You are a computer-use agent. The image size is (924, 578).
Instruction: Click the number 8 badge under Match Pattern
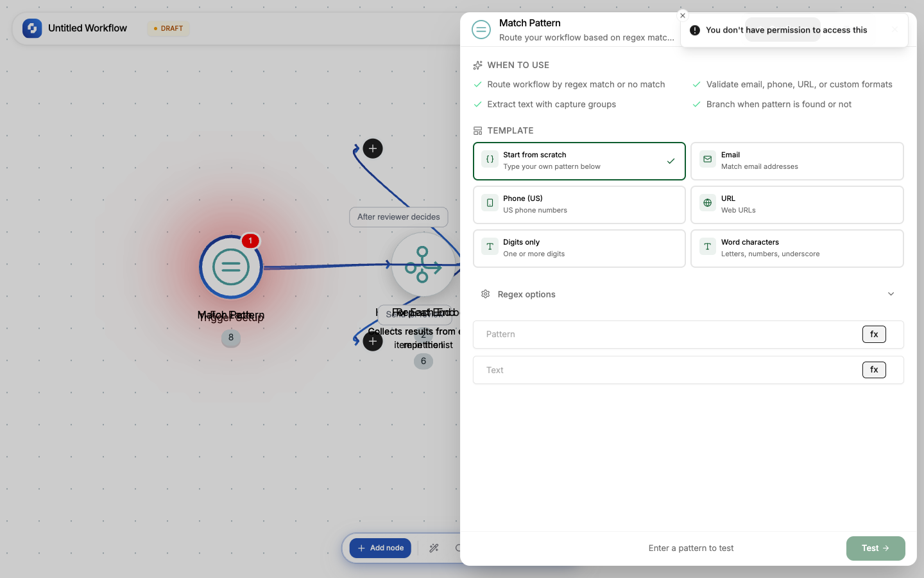231,338
